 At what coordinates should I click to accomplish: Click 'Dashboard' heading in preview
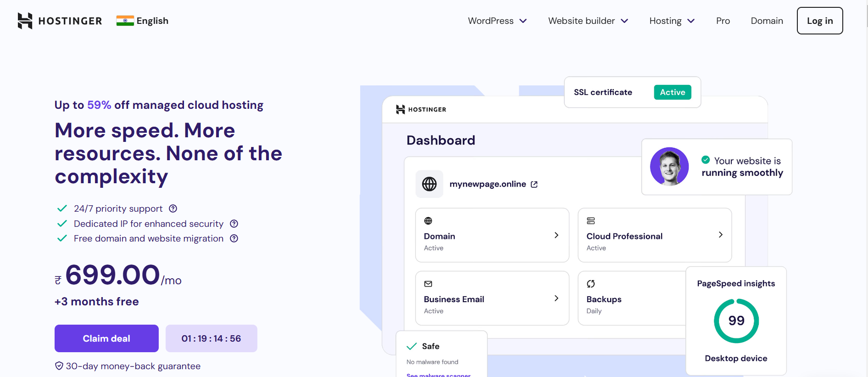441,140
